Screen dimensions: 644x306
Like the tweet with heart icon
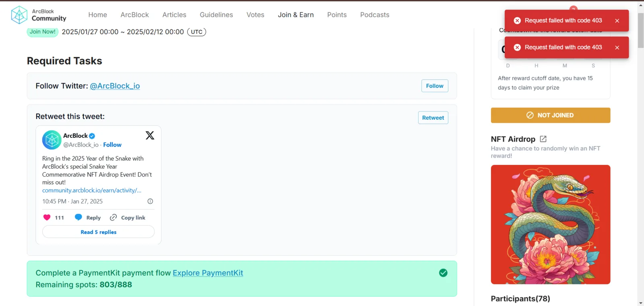click(47, 218)
